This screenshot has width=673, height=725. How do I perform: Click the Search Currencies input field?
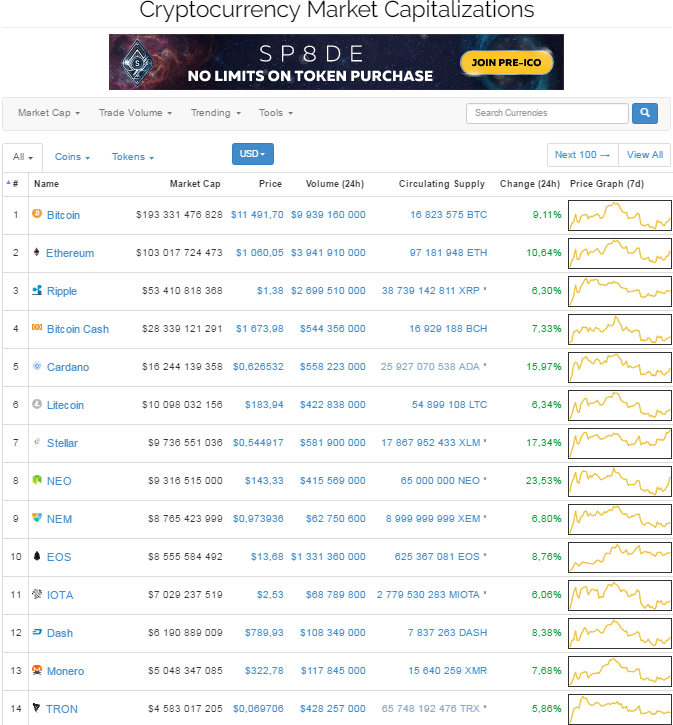pos(547,113)
